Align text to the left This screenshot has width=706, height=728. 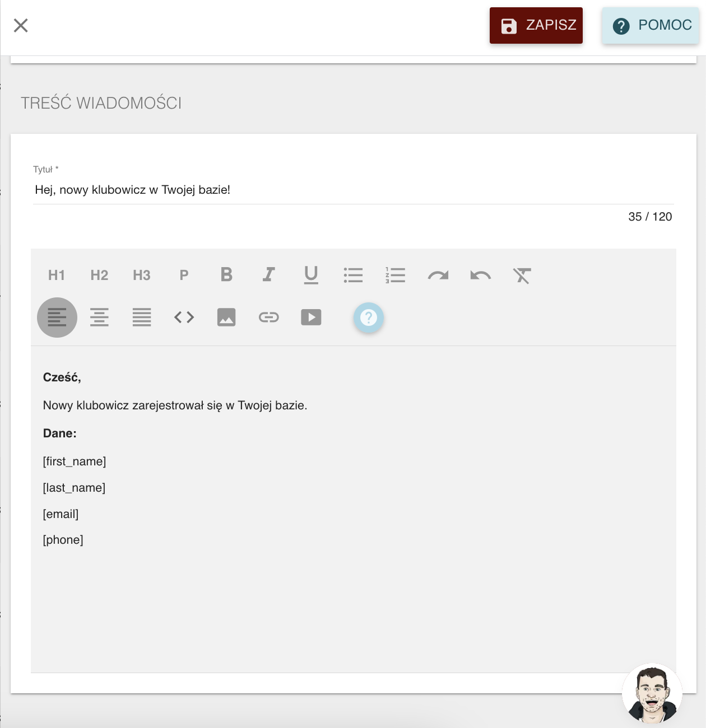(57, 318)
